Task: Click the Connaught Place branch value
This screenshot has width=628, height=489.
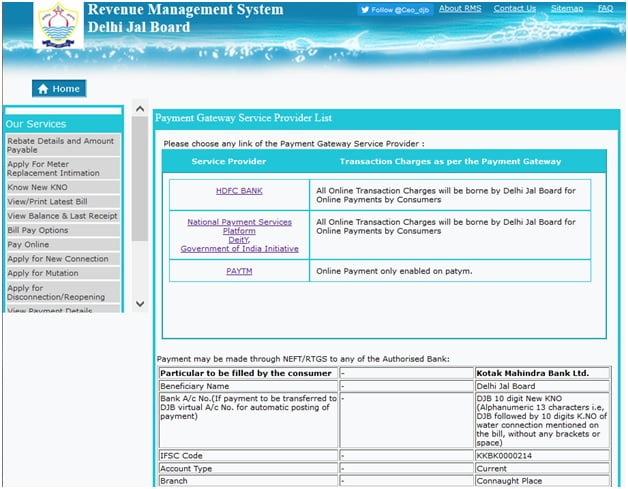Action: (x=509, y=481)
